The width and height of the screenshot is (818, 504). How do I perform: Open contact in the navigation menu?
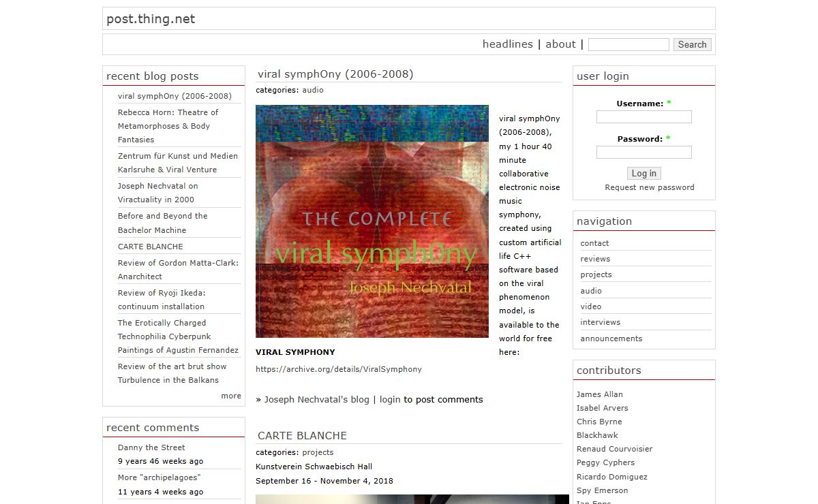(x=595, y=243)
